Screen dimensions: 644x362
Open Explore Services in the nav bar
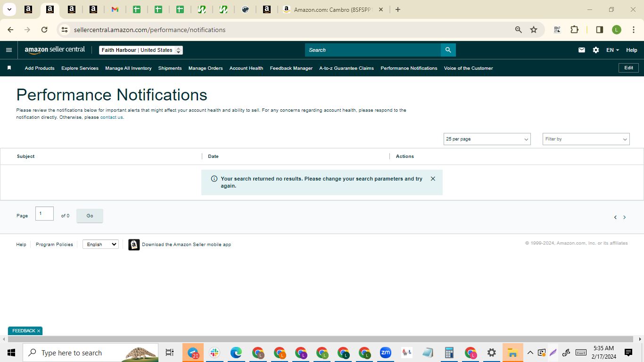[x=80, y=68]
